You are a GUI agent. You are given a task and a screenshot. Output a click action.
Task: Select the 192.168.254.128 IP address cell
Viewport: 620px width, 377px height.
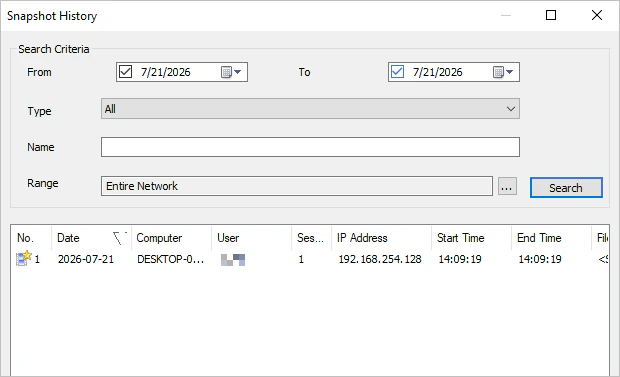point(380,259)
